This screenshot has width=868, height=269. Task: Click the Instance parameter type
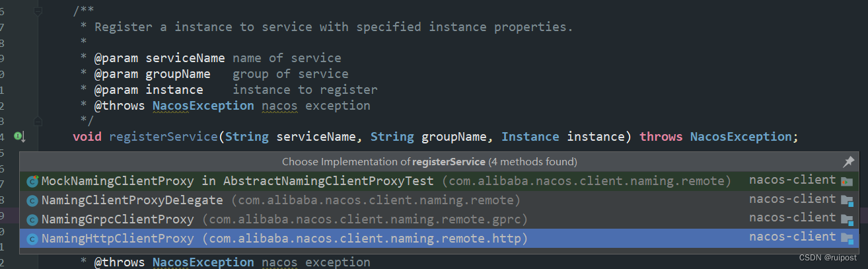pyautogui.click(x=530, y=137)
